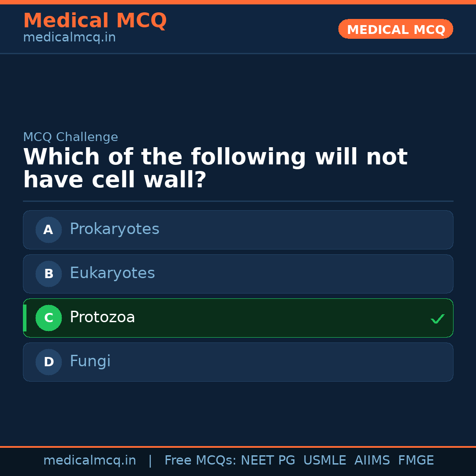The height and width of the screenshot is (476, 476).
Task: Click the circular A badge icon
Action: coord(48,230)
